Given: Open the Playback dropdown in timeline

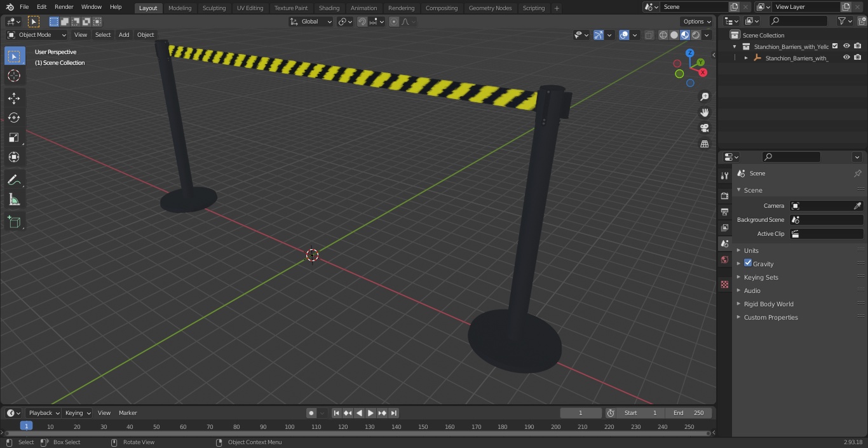Looking at the screenshot, I should 44,413.
